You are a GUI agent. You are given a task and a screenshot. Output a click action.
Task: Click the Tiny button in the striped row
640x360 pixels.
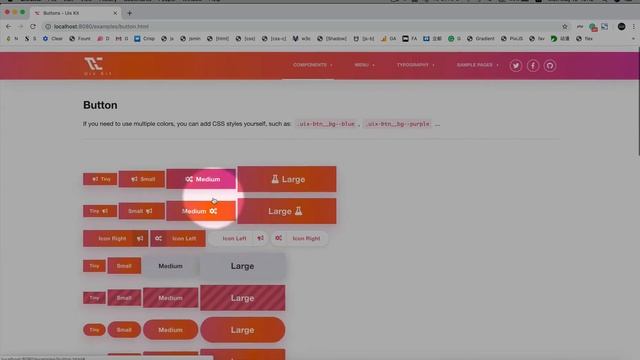94,298
